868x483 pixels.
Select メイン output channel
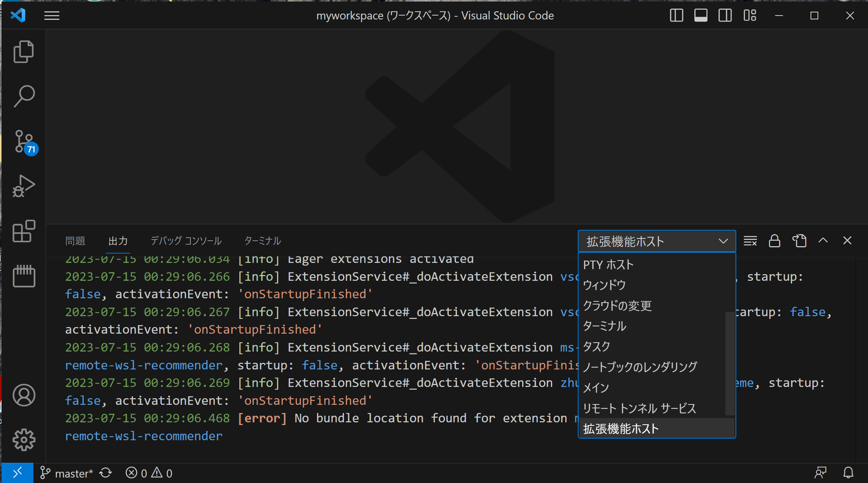click(x=652, y=387)
